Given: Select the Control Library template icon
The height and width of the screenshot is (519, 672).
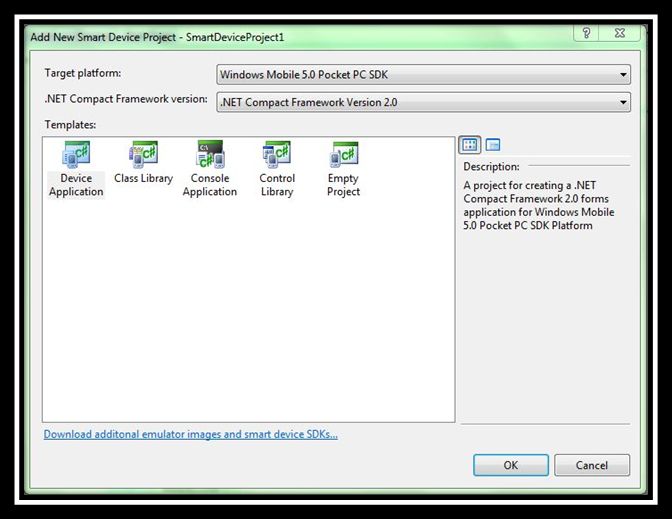Looking at the screenshot, I should point(277,155).
